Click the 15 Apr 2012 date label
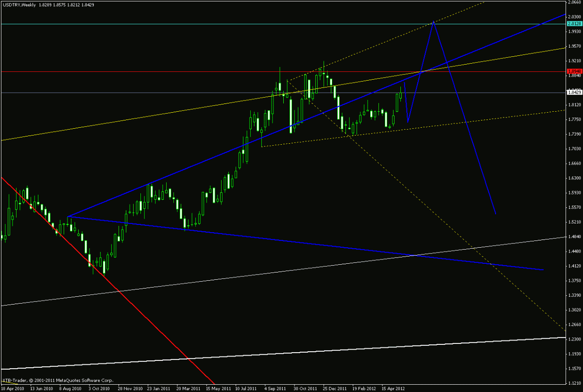The image size is (583, 392). pyautogui.click(x=394, y=389)
